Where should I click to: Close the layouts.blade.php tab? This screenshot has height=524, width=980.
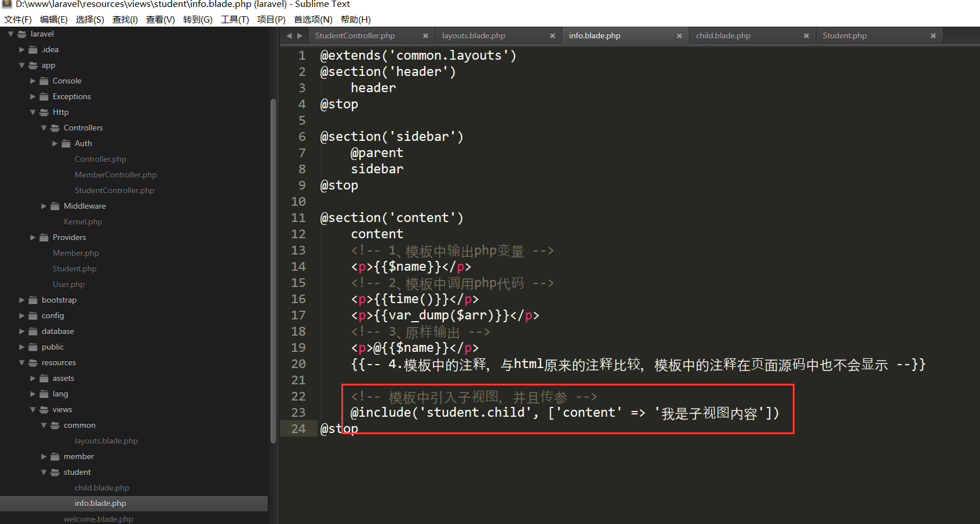coord(552,36)
